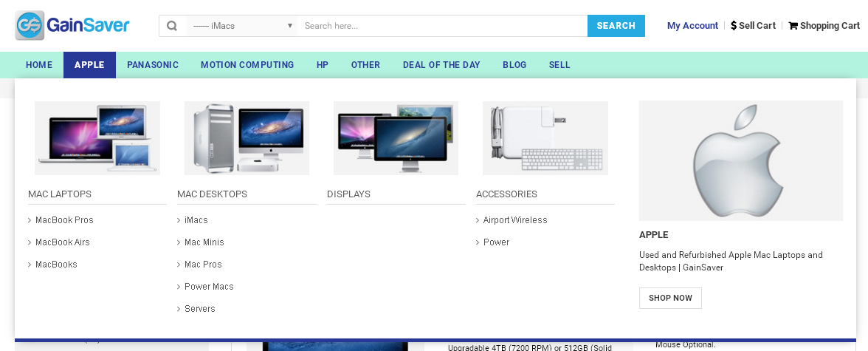Open the DISPLAYS category heading
This screenshot has height=351, width=868.
coord(348,194)
